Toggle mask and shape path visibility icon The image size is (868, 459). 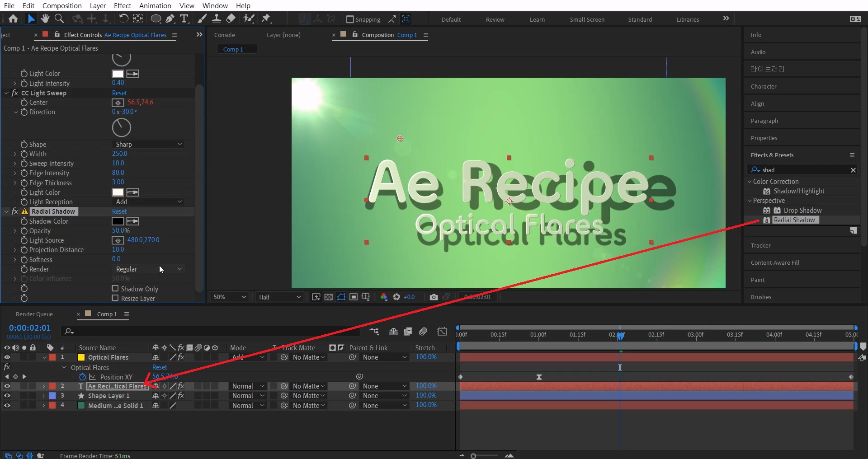point(341,297)
